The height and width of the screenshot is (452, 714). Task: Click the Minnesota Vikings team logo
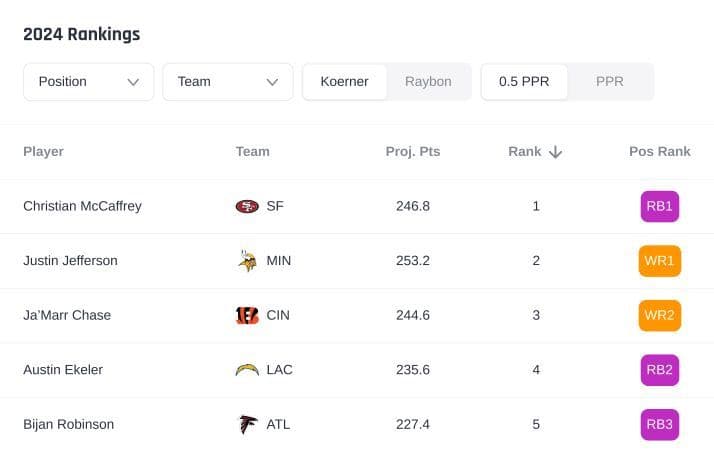coord(246,261)
